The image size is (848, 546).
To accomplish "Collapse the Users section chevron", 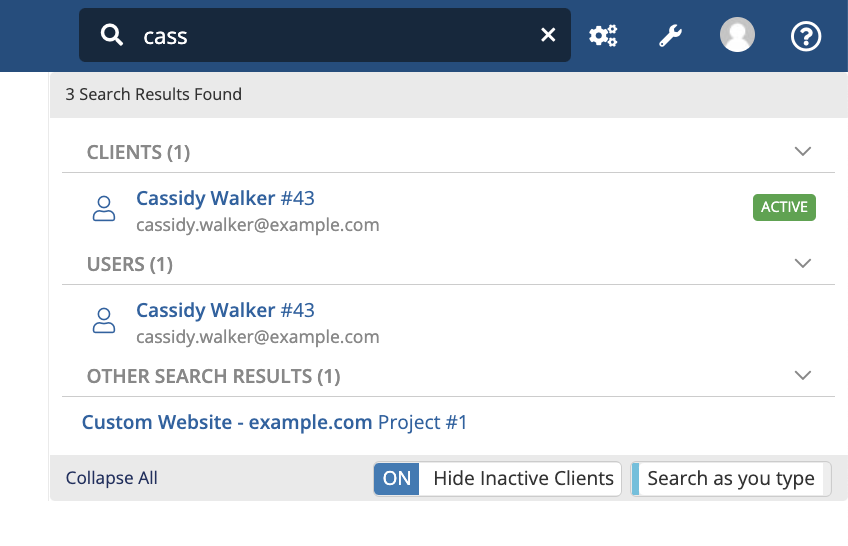I will click(x=803, y=263).
